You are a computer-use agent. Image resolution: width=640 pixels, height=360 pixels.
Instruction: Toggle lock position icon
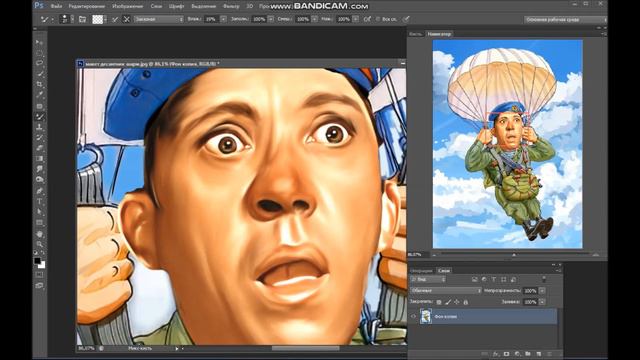pos(457,302)
